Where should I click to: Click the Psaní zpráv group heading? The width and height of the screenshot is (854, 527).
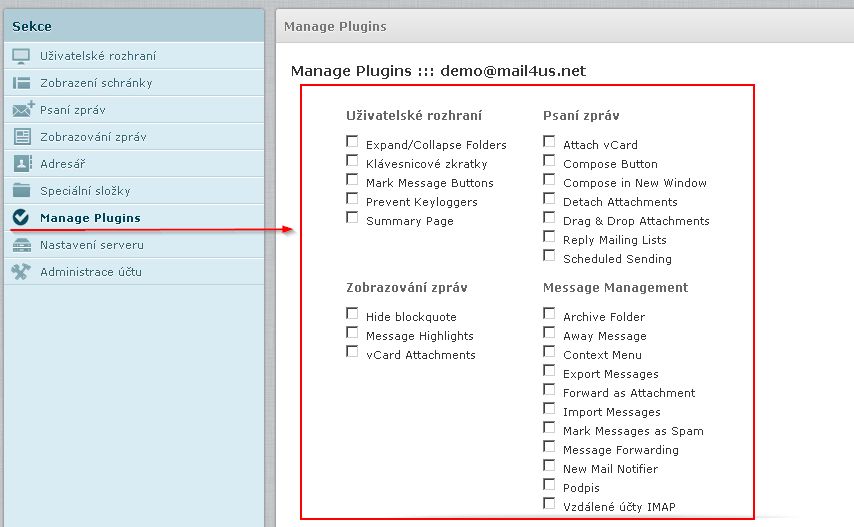581,115
